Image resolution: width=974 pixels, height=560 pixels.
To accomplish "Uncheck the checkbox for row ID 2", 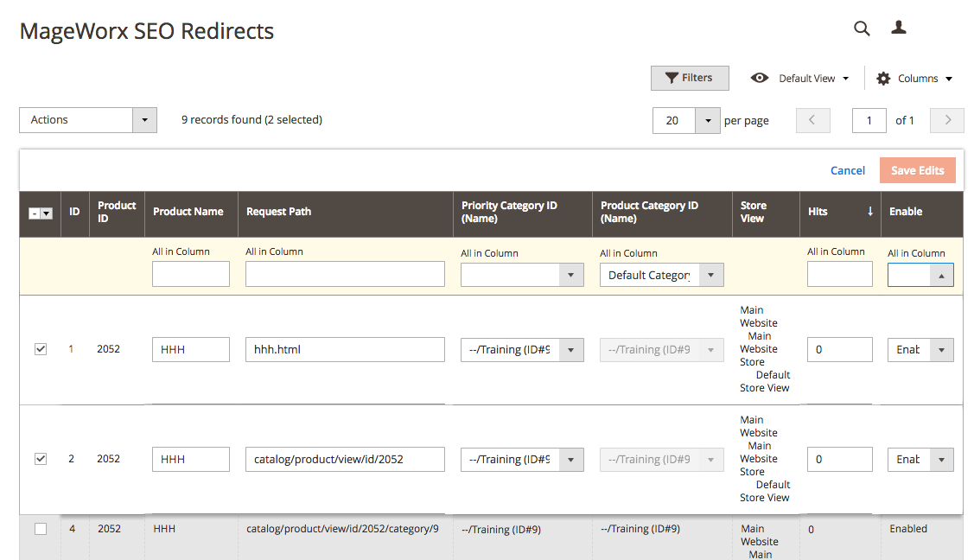I will (x=41, y=459).
